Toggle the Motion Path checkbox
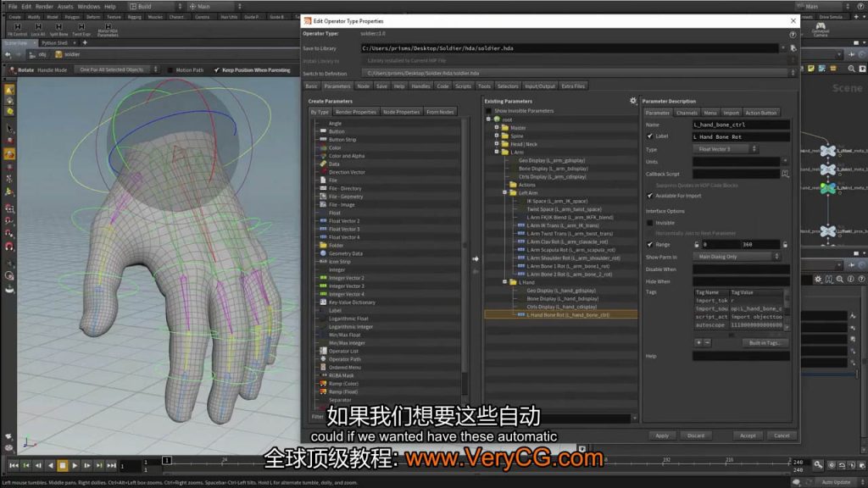 (170, 70)
